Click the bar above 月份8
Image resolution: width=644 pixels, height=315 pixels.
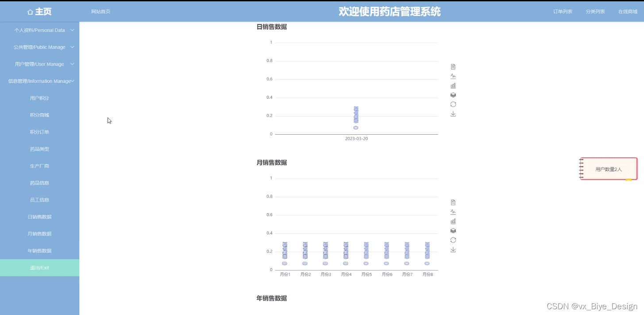(427, 253)
